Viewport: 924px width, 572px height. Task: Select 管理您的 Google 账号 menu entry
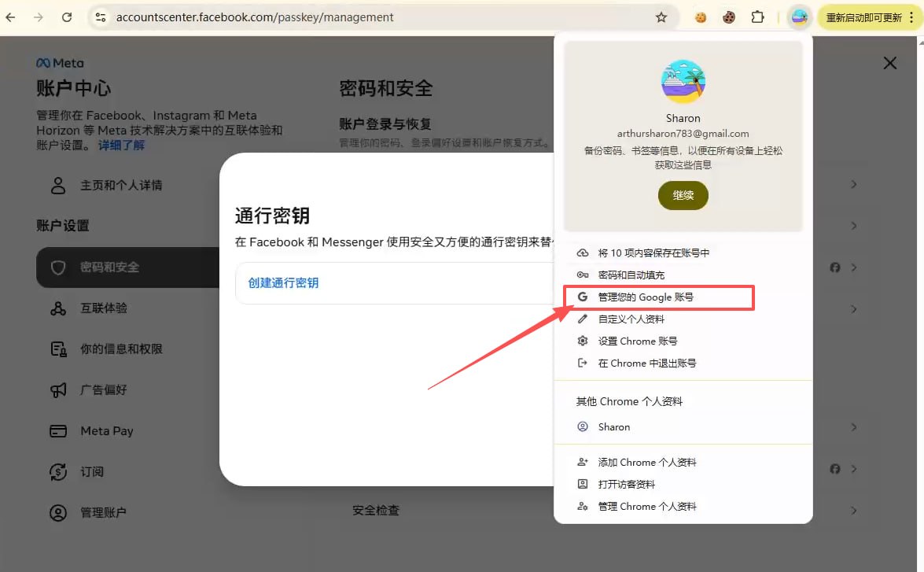click(646, 297)
